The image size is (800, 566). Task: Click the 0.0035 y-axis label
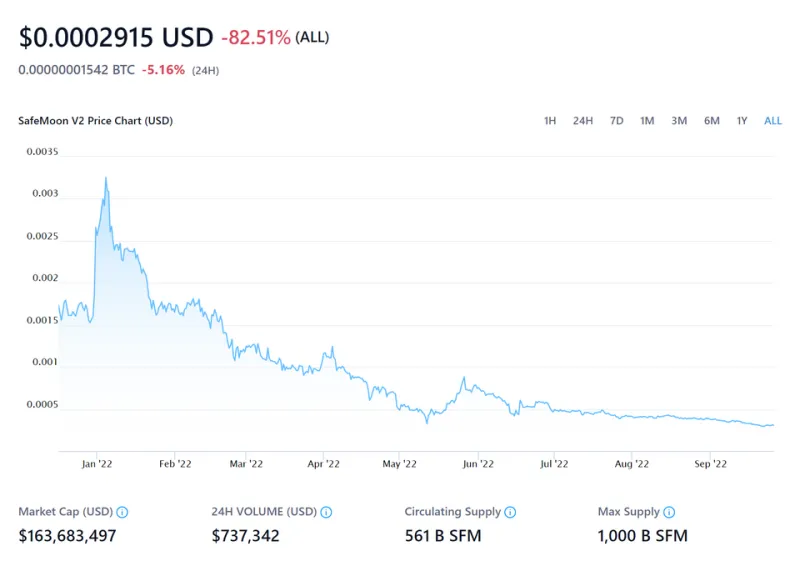(42, 152)
